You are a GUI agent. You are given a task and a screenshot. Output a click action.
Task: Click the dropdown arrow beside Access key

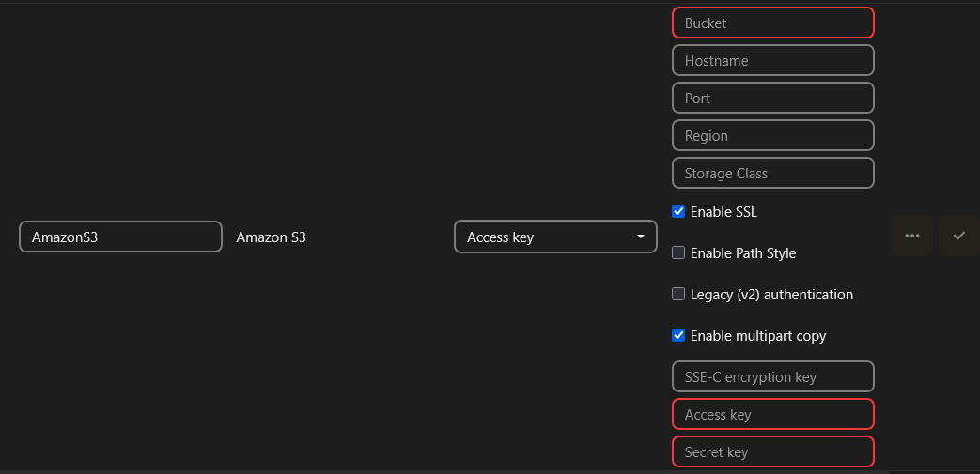(x=642, y=237)
